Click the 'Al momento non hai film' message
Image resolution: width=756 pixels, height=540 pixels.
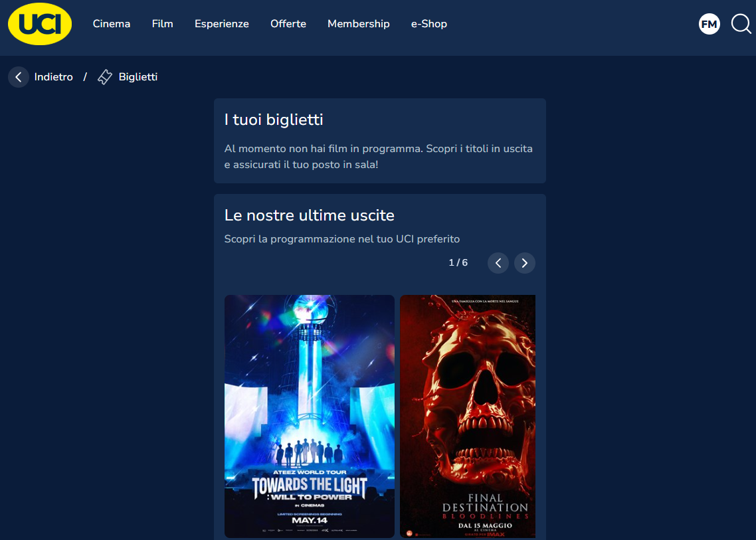coord(379,156)
